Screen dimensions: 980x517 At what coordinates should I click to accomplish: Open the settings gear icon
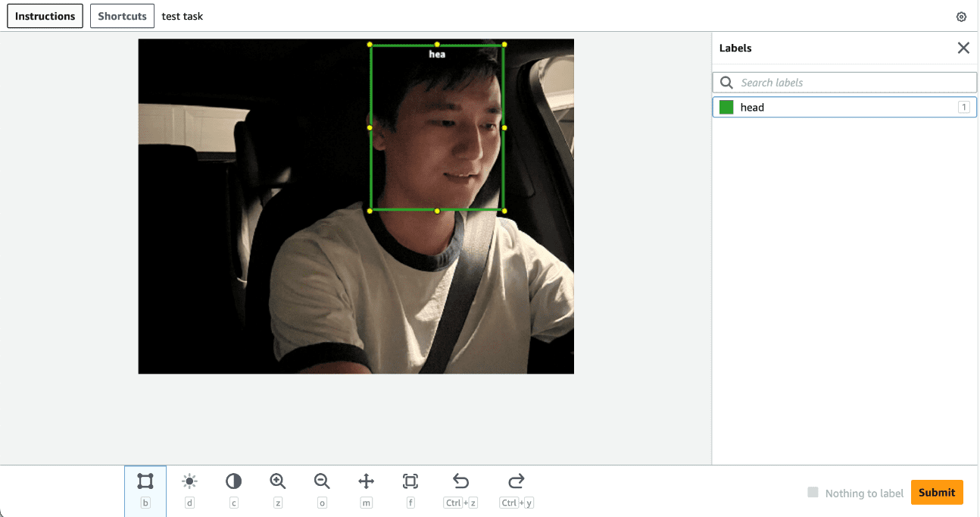tap(961, 17)
